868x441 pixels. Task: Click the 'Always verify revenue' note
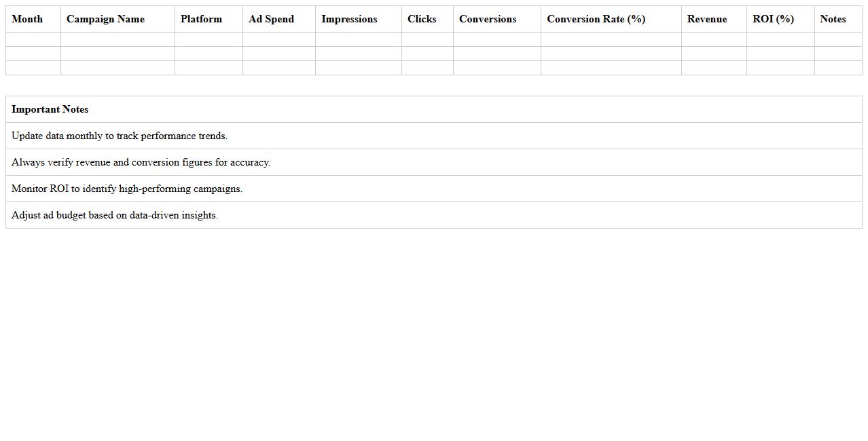tap(141, 162)
